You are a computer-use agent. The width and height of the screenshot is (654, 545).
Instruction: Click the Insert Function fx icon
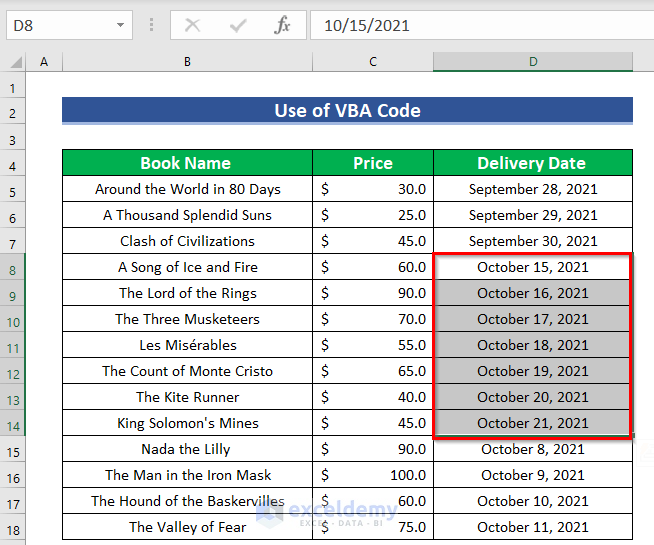(x=283, y=25)
